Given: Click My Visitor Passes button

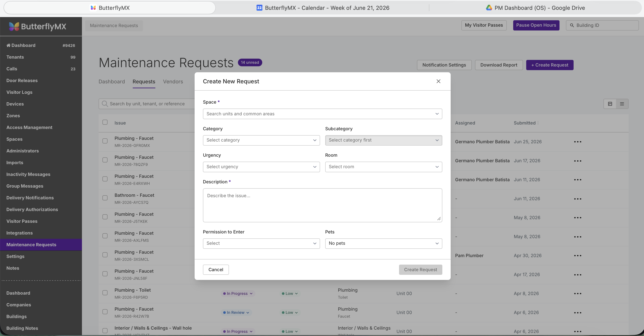Looking at the screenshot, I should pyautogui.click(x=484, y=25).
